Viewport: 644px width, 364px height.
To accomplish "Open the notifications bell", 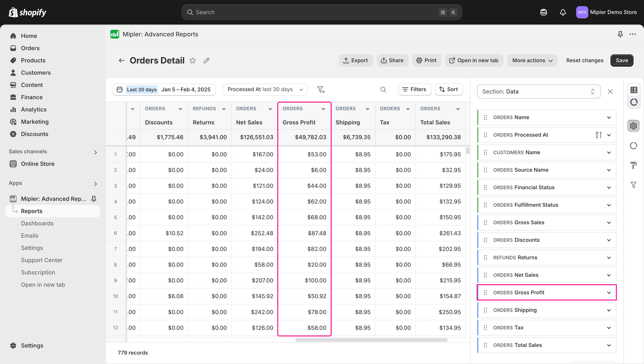I will tap(563, 12).
